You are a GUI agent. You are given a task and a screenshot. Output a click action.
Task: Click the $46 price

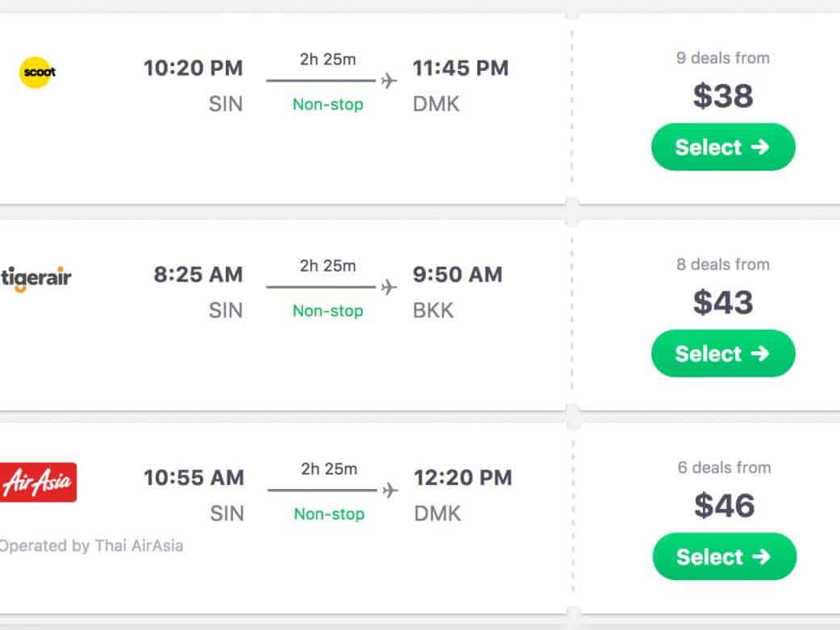pyautogui.click(x=724, y=505)
